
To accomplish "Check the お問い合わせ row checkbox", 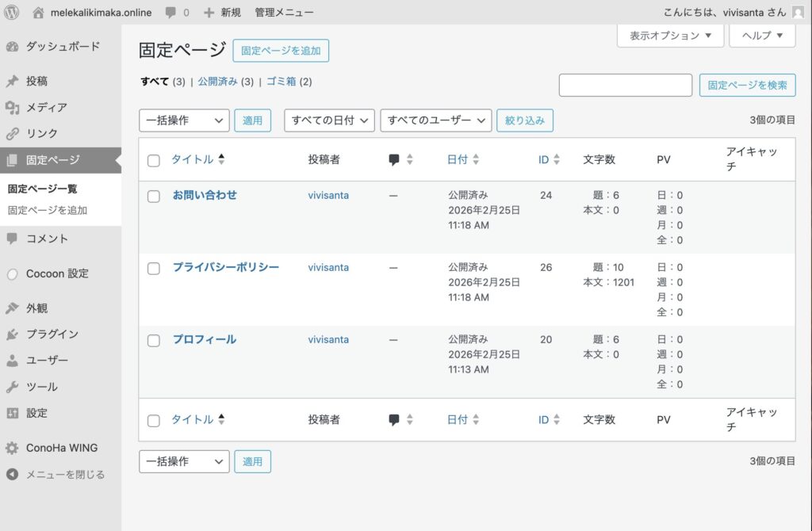I will pos(154,197).
